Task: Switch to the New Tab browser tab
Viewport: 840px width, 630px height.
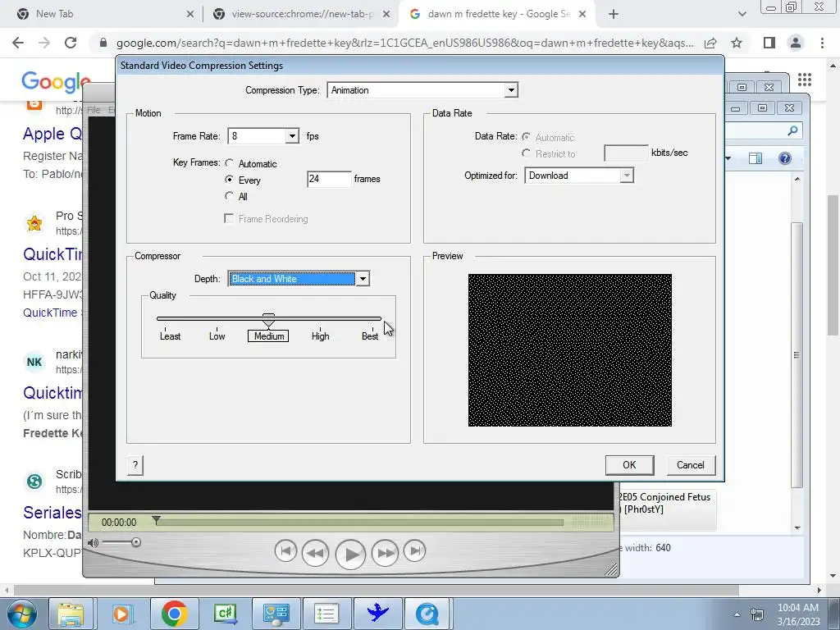Action: click(x=102, y=14)
